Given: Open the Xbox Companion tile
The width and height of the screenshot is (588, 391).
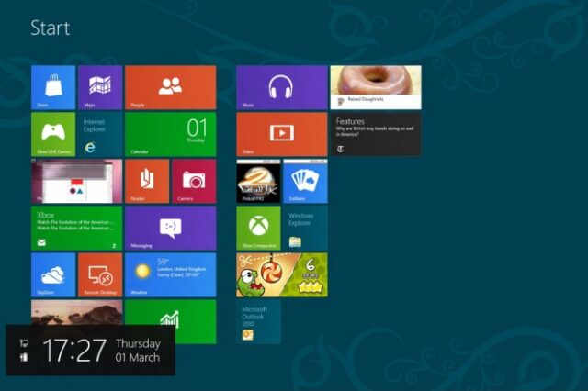Looking at the screenshot, I should (x=258, y=228).
